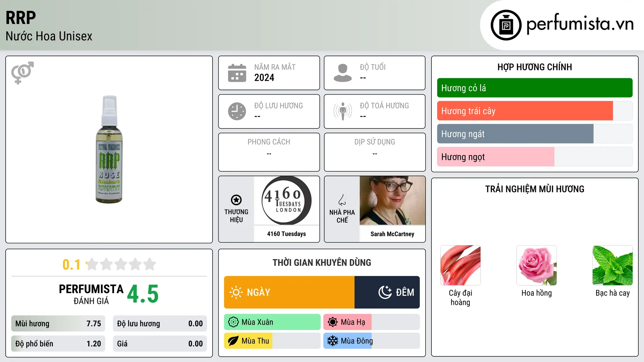Click the Giá 0.00 score row
The height and width of the screenshot is (362, 644).
pos(160,344)
